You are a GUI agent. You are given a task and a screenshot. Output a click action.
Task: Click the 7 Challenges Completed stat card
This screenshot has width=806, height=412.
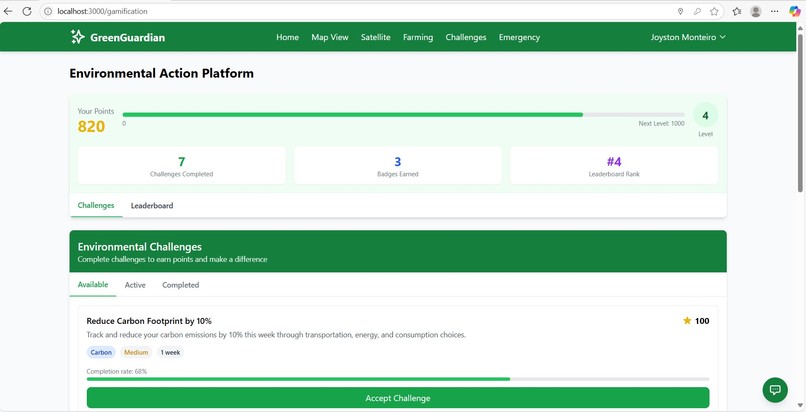pos(181,165)
